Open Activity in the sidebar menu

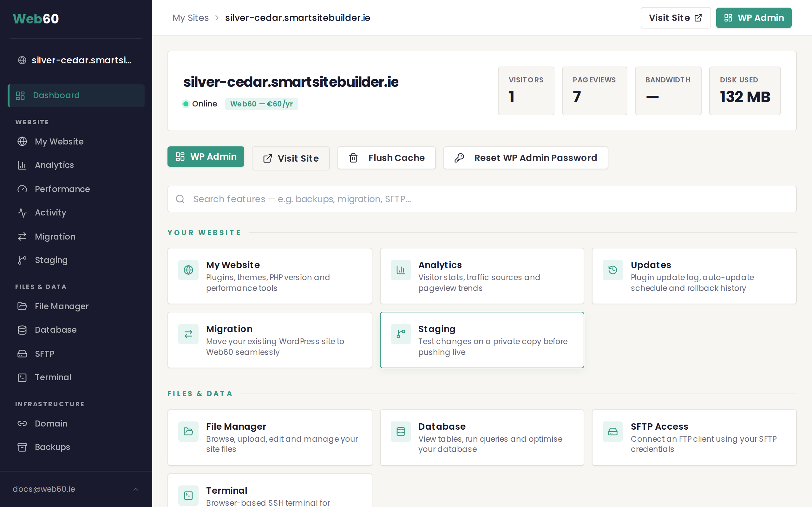pyautogui.click(x=50, y=213)
